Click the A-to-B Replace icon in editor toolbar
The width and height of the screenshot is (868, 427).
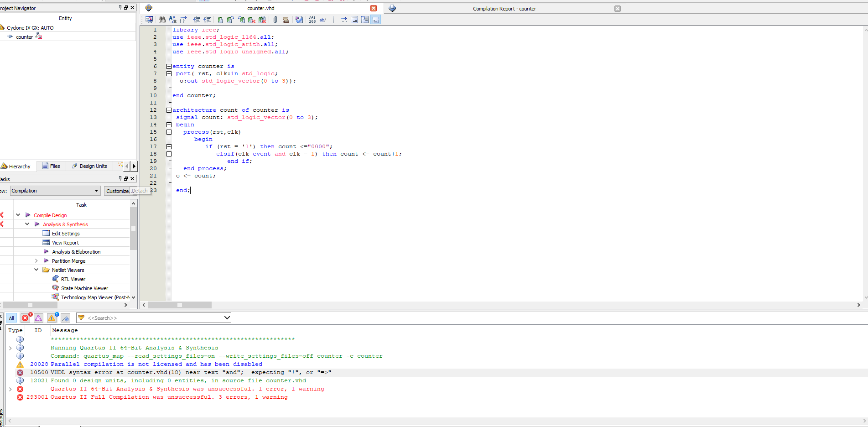[172, 20]
